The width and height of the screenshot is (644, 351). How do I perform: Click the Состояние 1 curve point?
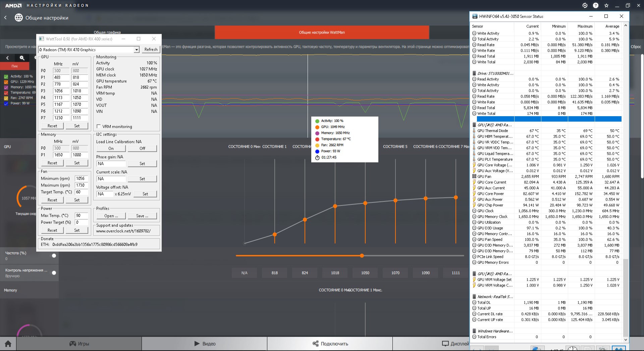tap(275, 234)
